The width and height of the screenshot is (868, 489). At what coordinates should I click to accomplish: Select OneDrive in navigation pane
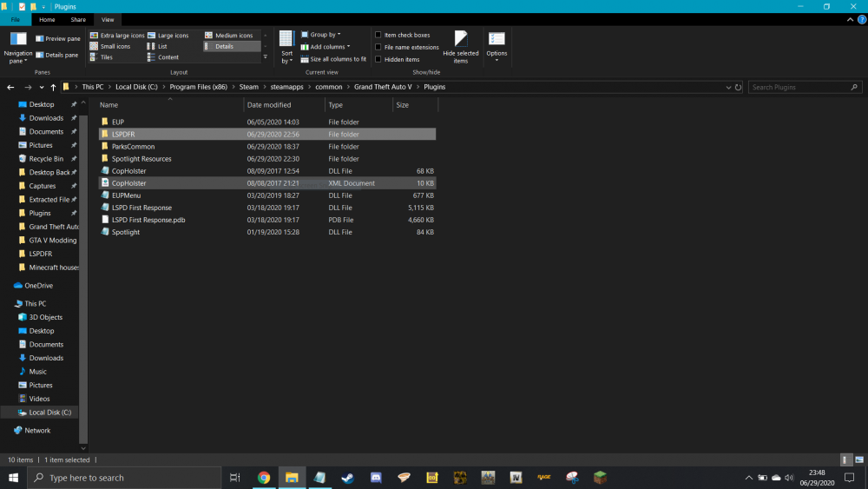[38, 285]
